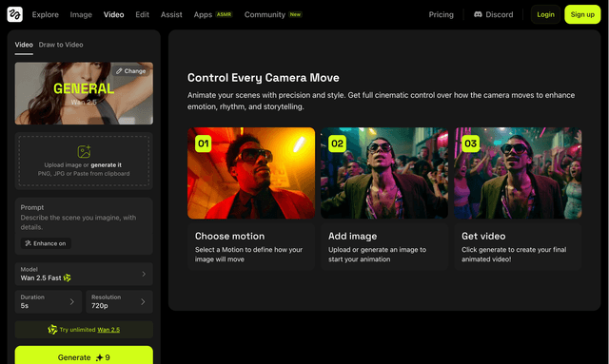
Task: Click the 'Control Every Camera Move' heading
Action: point(264,78)
